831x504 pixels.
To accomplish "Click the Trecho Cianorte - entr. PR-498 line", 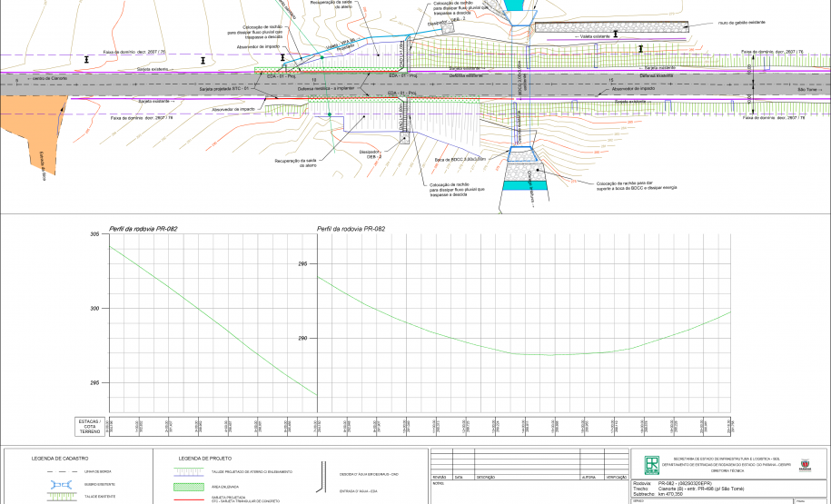I will (x=688, y=489).
